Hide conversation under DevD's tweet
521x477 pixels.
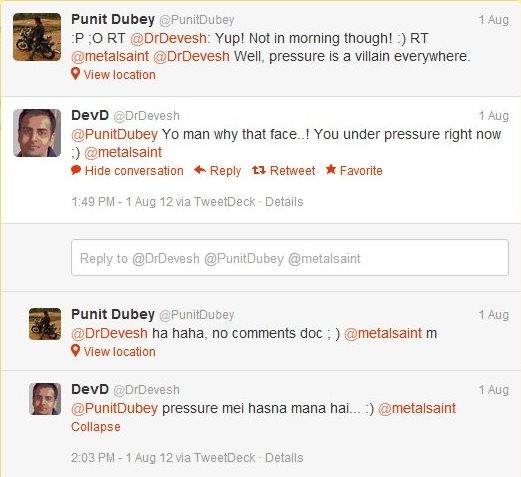[x=134, y=171]
